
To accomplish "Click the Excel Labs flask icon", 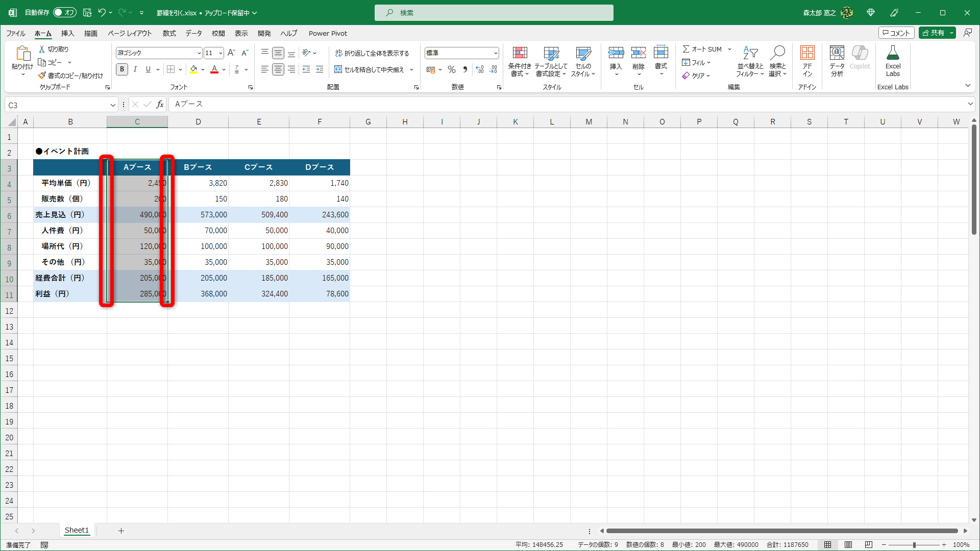I will click(893, 53).
